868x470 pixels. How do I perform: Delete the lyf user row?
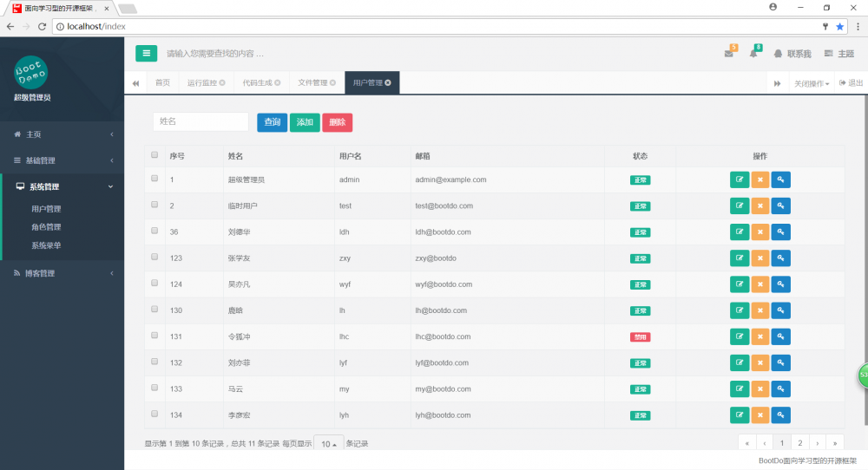760,362
